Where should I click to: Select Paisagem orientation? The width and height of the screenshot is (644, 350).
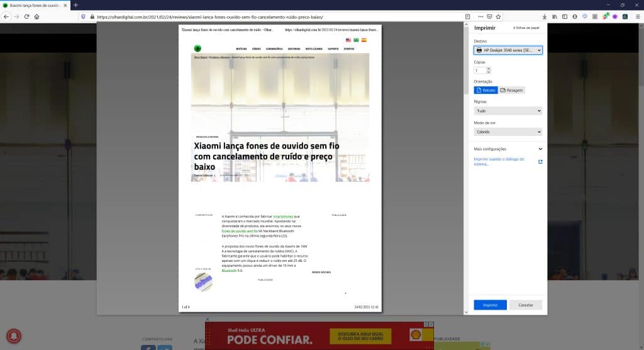coord(512,90)
